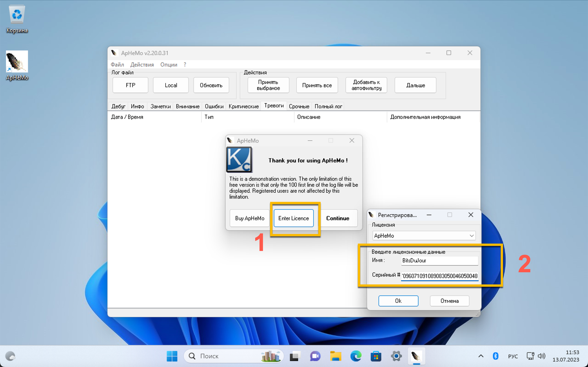
Task: Open the Опции menu
Action: click(169, 65)
